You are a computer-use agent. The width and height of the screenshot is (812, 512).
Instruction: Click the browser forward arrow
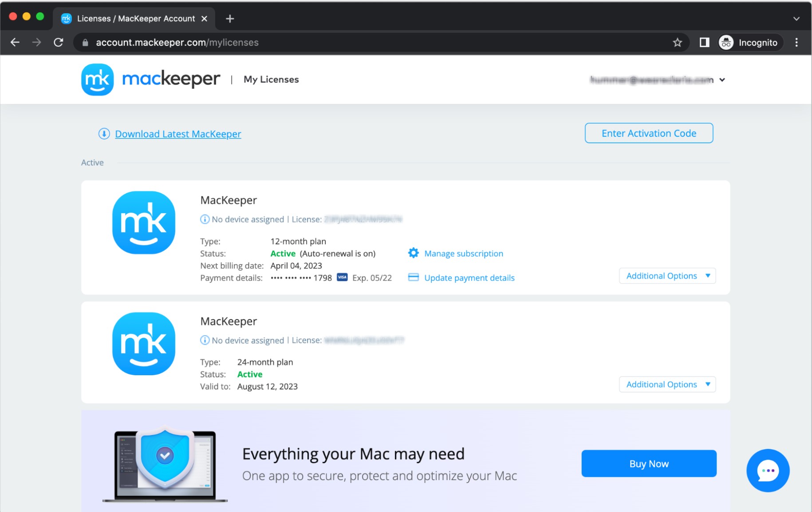[36, 42]
